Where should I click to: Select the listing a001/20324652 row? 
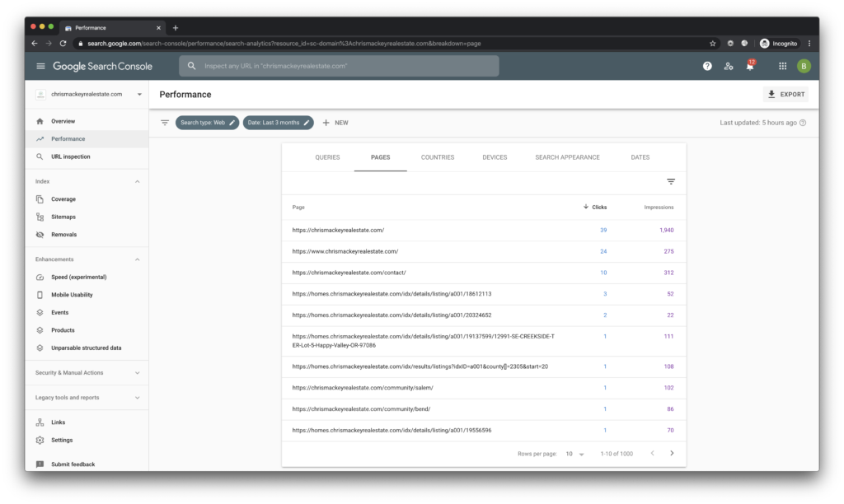[484, 315]
